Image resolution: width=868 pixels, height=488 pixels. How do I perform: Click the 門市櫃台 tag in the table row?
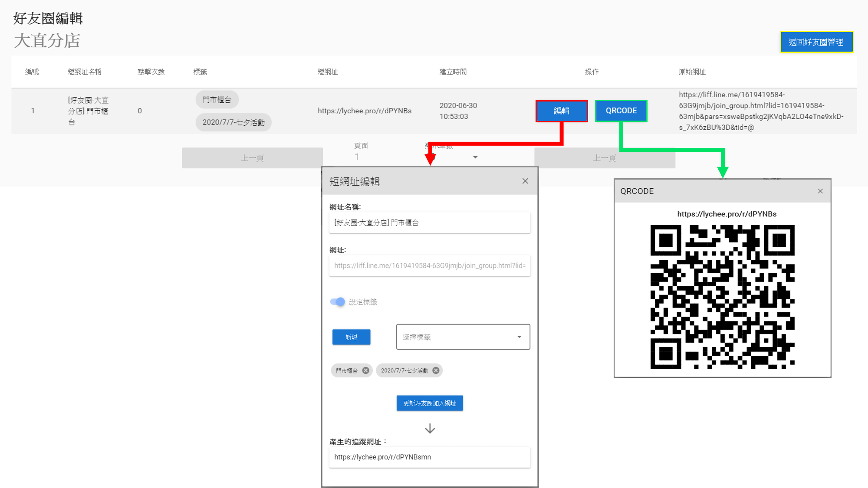point(217,99)
